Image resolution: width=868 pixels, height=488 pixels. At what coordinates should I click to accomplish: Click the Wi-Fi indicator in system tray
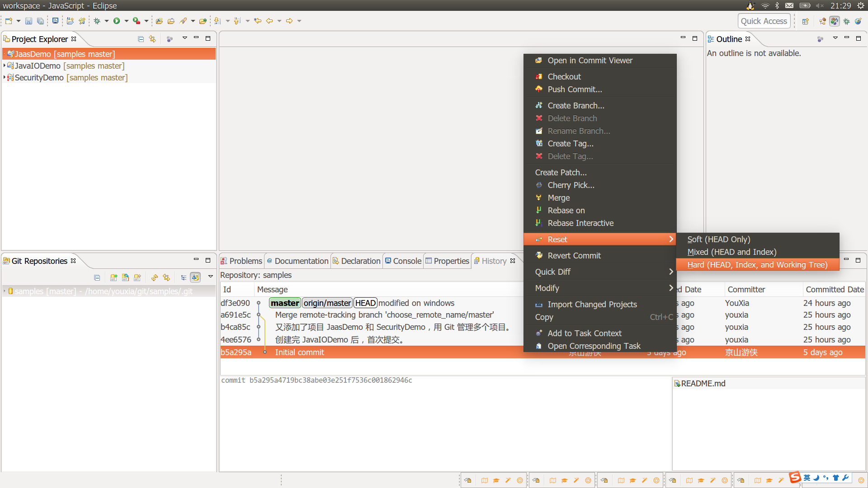(x=765, y=5)
